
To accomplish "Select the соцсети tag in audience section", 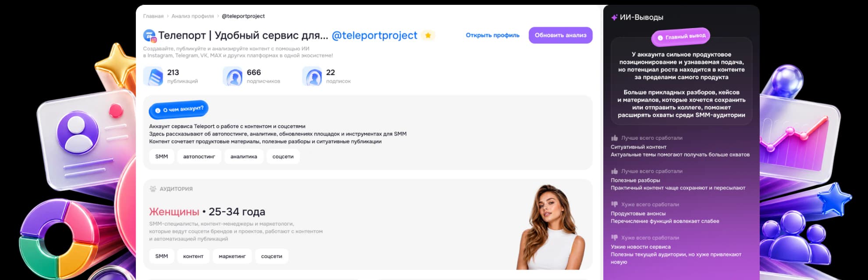I will (x=271, y=256).
